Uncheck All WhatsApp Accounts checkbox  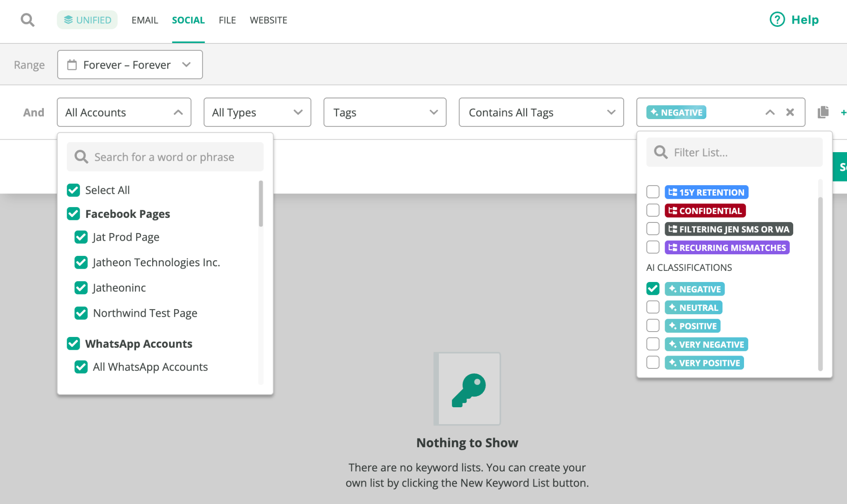pyautogui.click(x=81, y=367)
